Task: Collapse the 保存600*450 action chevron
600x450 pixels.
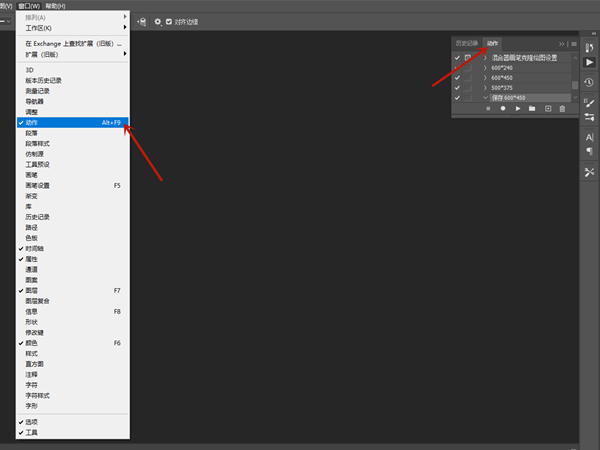Action: 485,98
